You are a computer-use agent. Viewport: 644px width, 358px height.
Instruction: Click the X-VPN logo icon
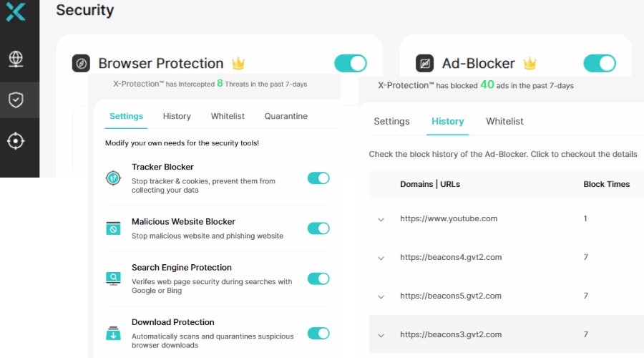15,11
